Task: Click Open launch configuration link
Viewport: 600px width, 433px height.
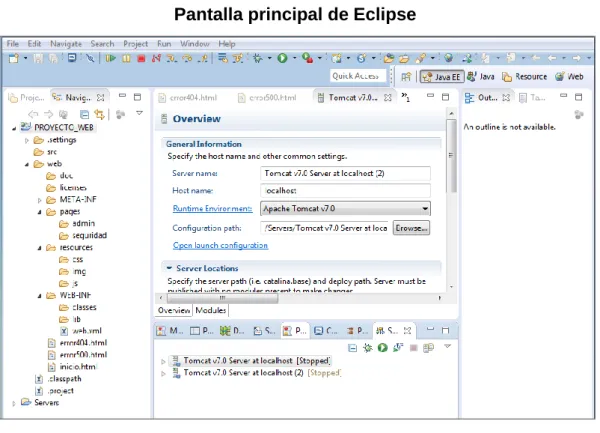Action: tap(220, 246)
